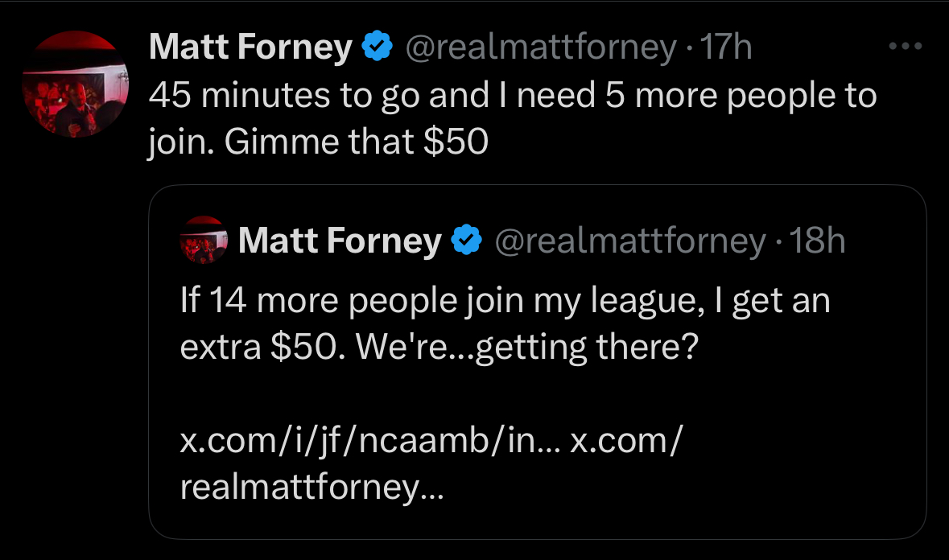Click the verified badge in the quoted post
Screen dimensions: 949x560
(466, 240)
